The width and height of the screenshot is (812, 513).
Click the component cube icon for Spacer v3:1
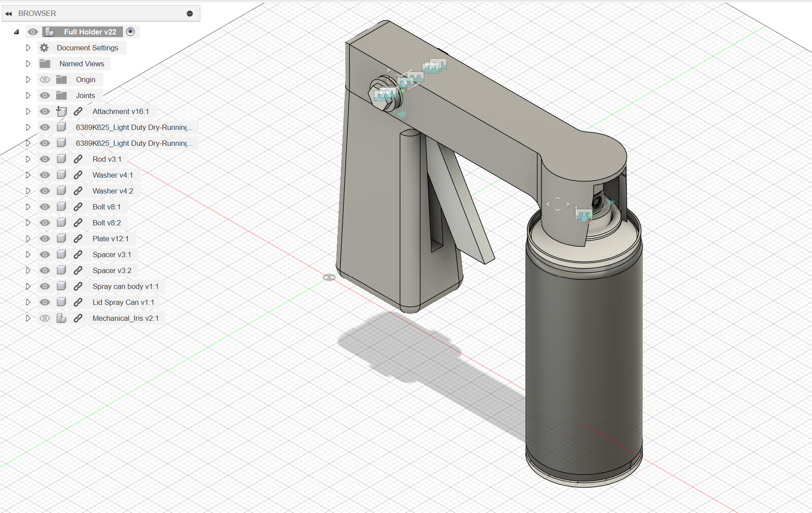click(61, 255)
